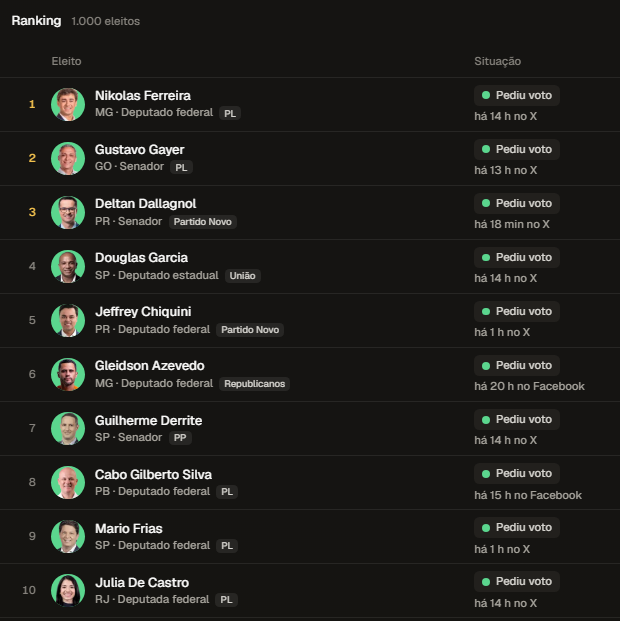The height and width of the screenshot is (621, 620).
Task: Open Deltan Dallagnol's avatar
Action: point(68,212)
